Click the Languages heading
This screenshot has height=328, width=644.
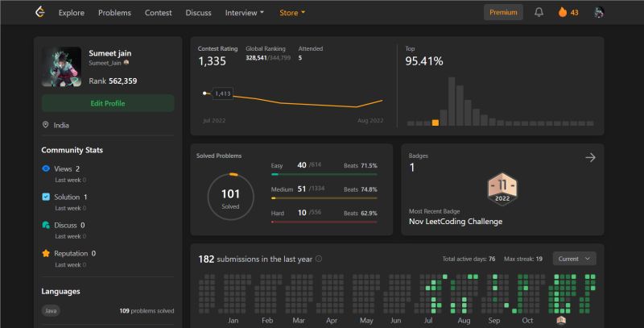pyautogui.click(x=60, y=292)
